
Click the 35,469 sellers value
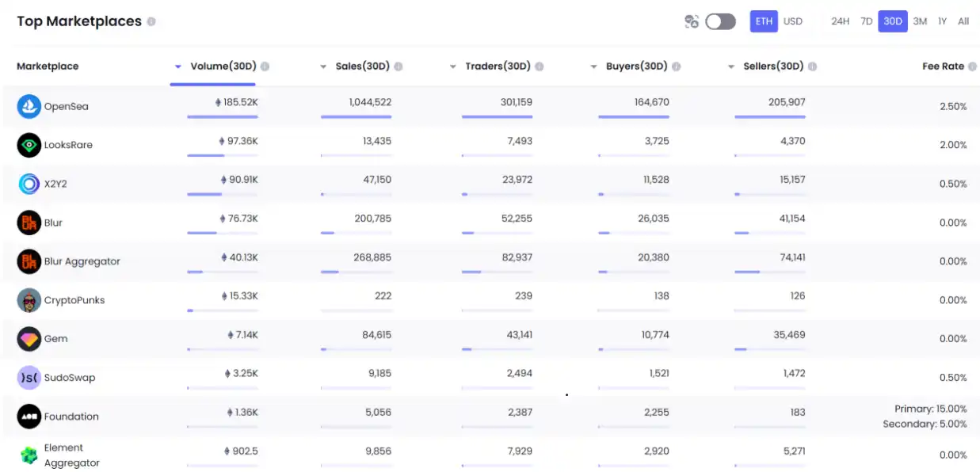tap(789, 335)
